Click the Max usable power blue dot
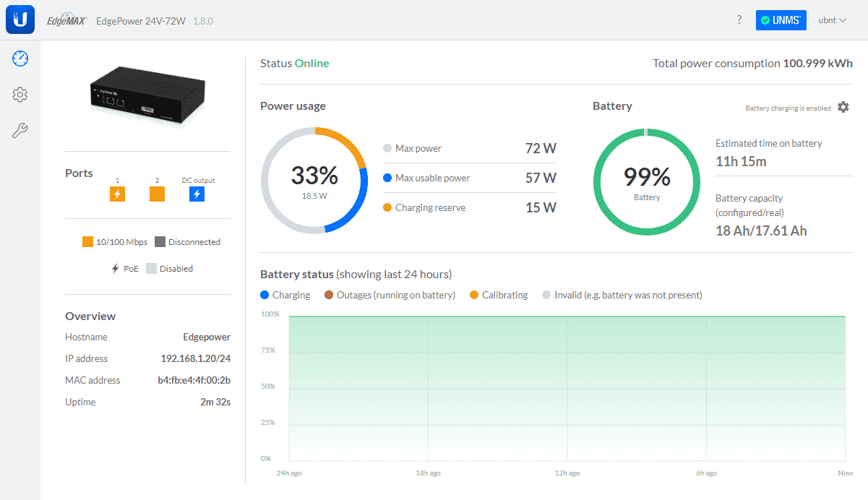Screen dimensions: 868x500 click(x=387, y=178)
